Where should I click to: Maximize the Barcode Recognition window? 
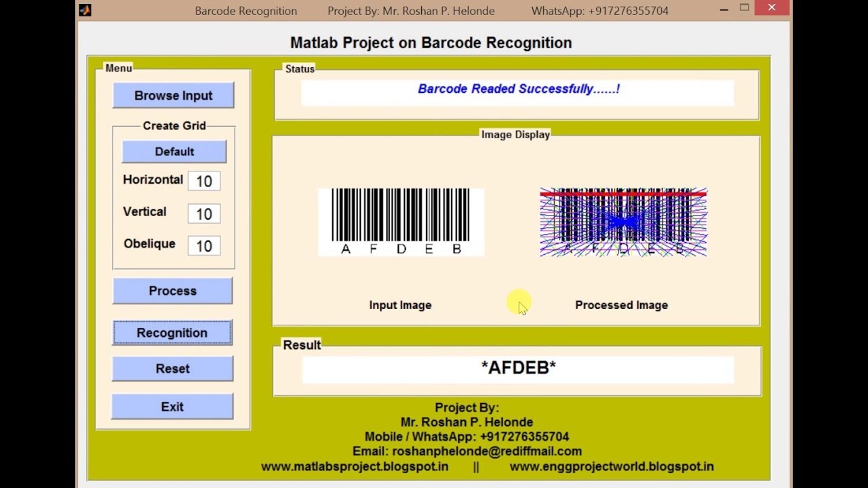745,9
